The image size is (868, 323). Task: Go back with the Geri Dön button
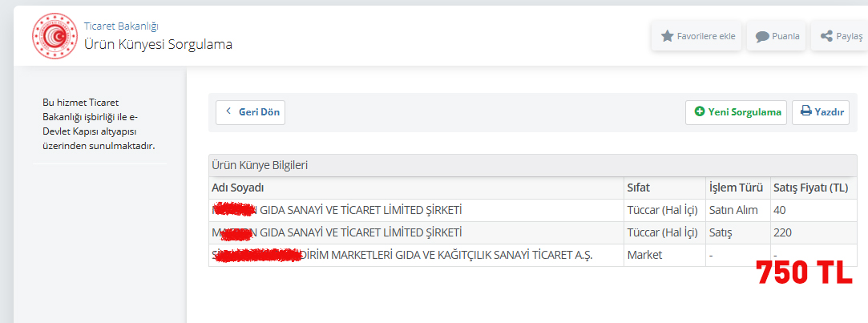pos(250,112)
